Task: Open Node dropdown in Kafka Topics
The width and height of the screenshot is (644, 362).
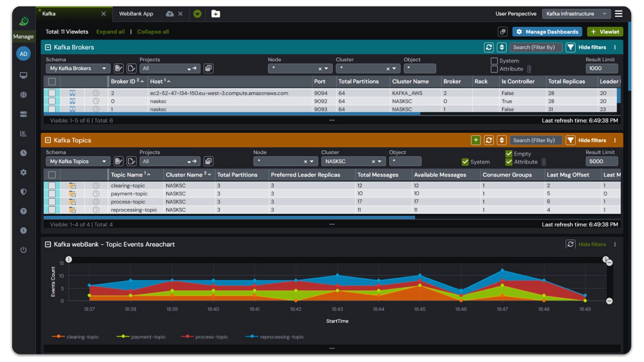Action: click(285, 161)
